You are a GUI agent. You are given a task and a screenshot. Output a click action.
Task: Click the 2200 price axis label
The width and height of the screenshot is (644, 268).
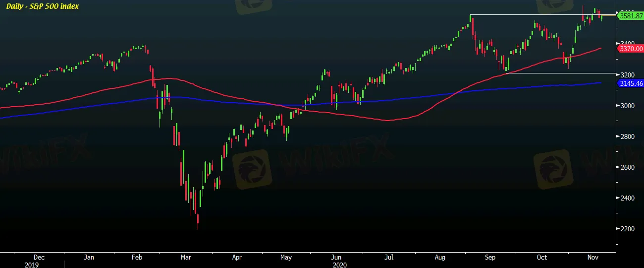[627, 229]
